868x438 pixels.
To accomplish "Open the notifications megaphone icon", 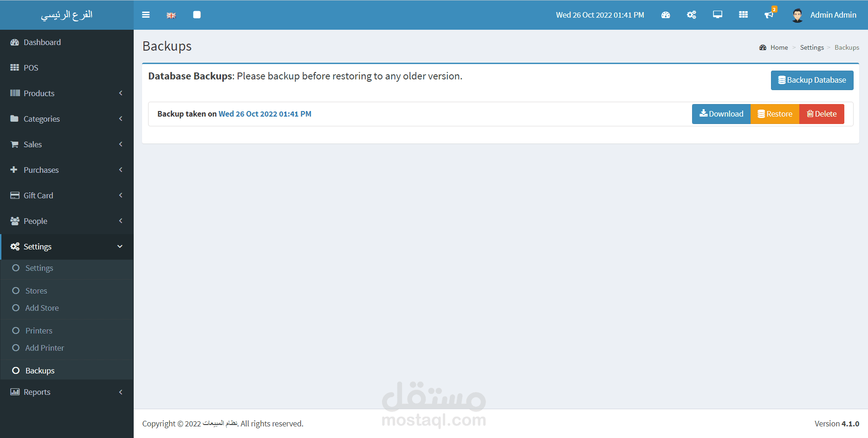I will (769, 15).
